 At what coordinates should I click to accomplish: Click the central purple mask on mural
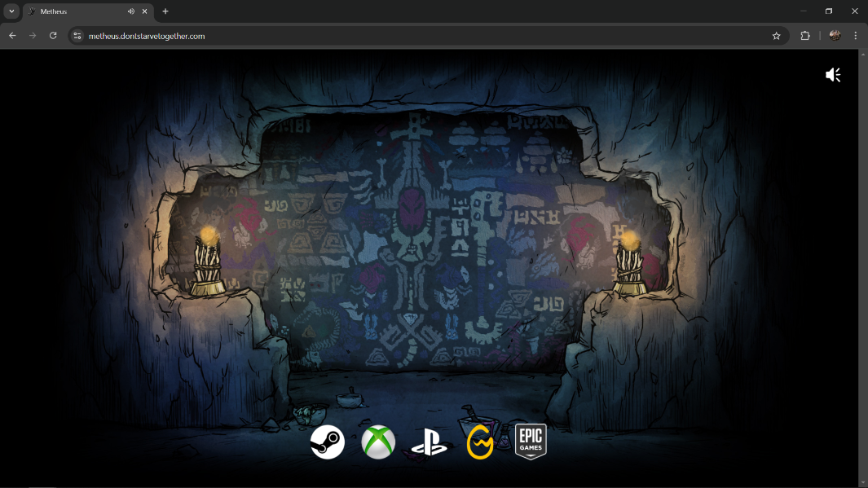pos(412,209)
